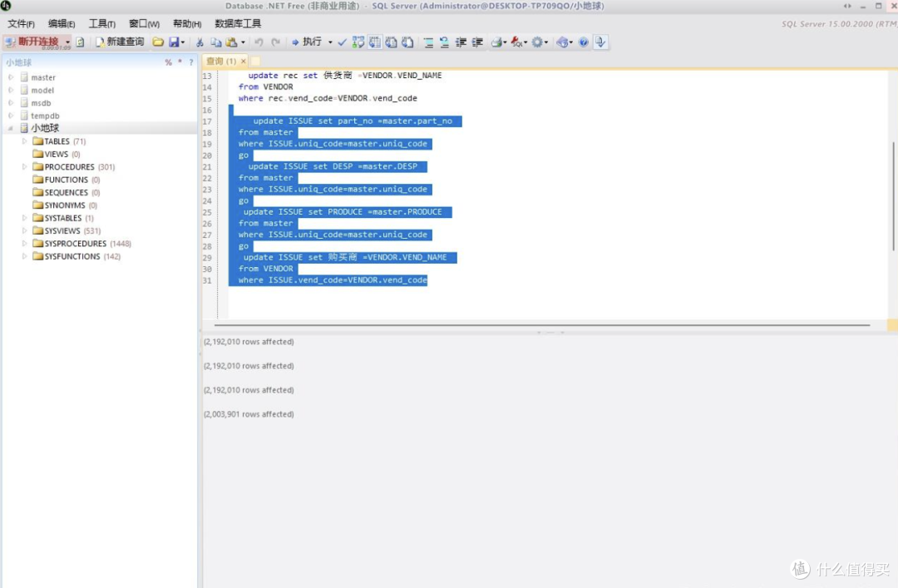
Task: Expand the PROCEDURES (301) folder
Action: pos(25,167)
